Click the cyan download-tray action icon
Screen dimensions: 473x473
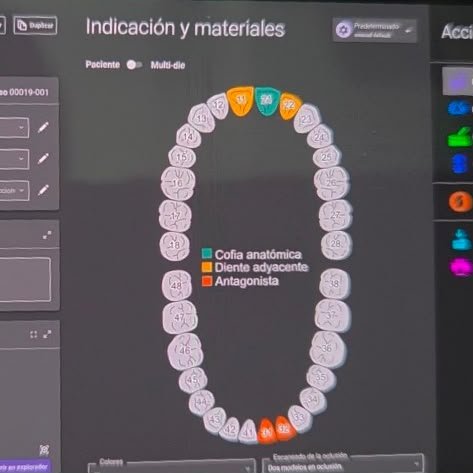[x=461, y=239]
